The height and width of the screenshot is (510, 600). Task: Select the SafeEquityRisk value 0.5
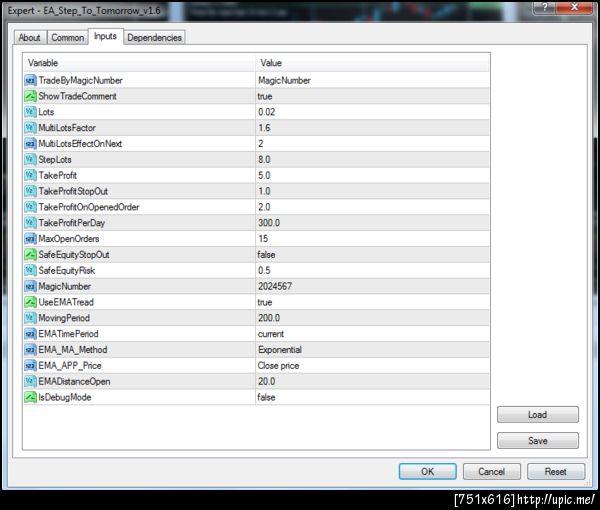(264, 270)
